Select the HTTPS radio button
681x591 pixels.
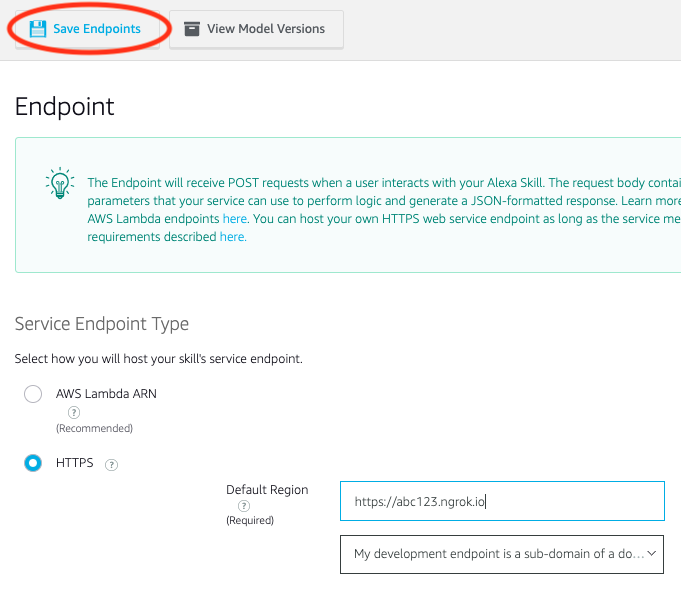point(33,463)
